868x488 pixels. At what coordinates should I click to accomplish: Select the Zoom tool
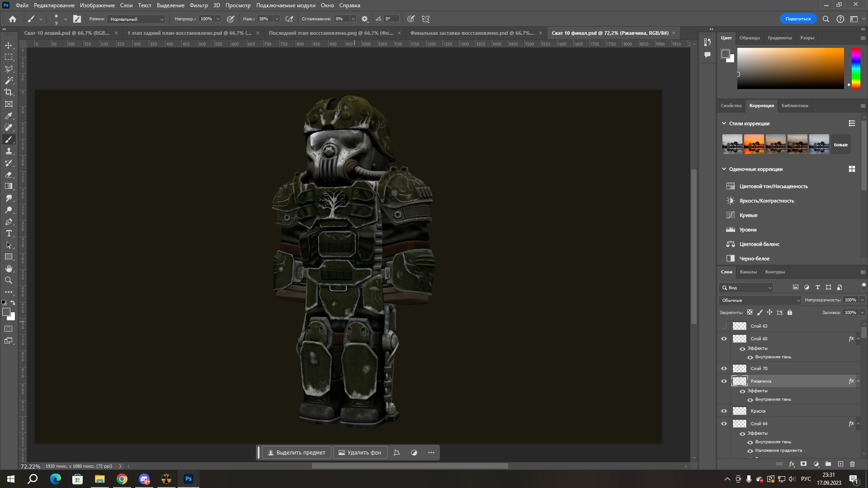coord(9,280)
